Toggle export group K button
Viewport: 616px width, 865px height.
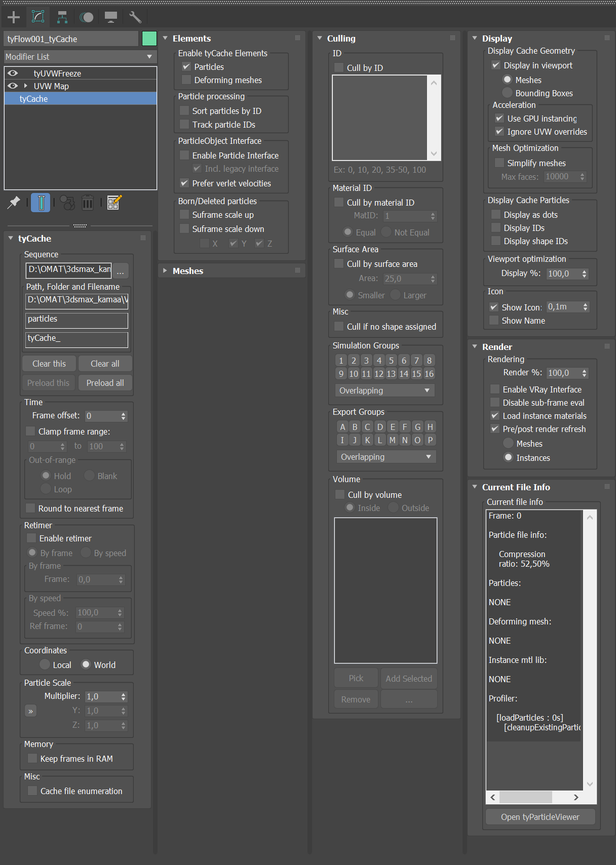(368, 440)
